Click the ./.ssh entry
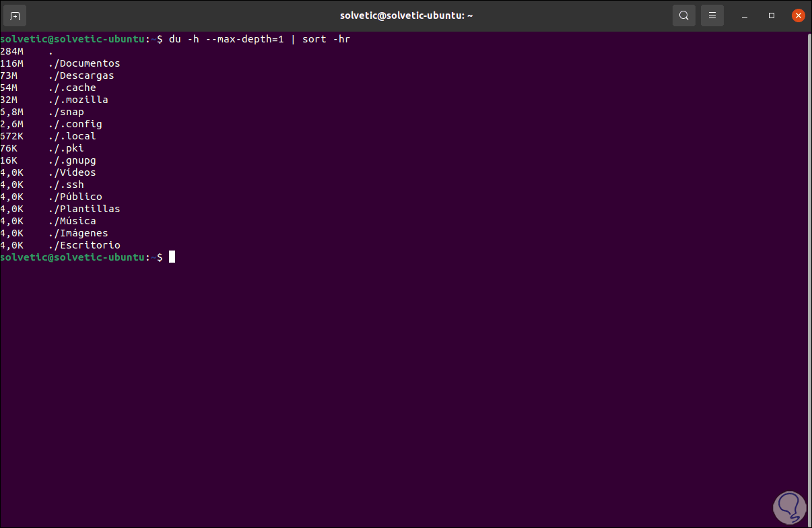Viewport: 812px width, 528px height. click(x=66, y=185)
